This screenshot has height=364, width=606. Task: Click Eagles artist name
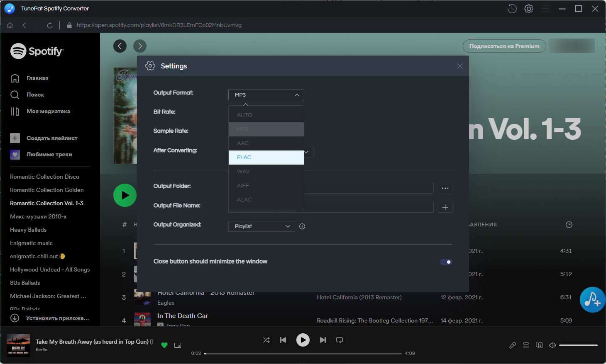(166, 303)
